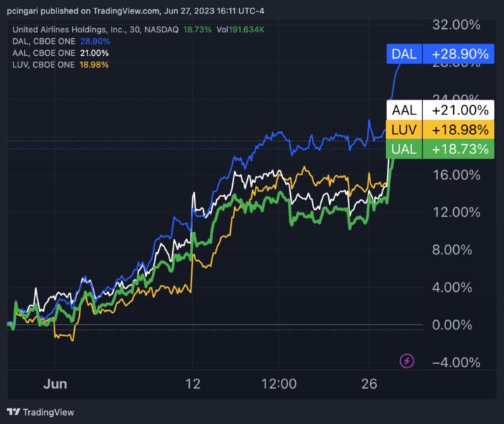
Task: Click the 26 date label on time axis
Action: (x=369, y=384)
